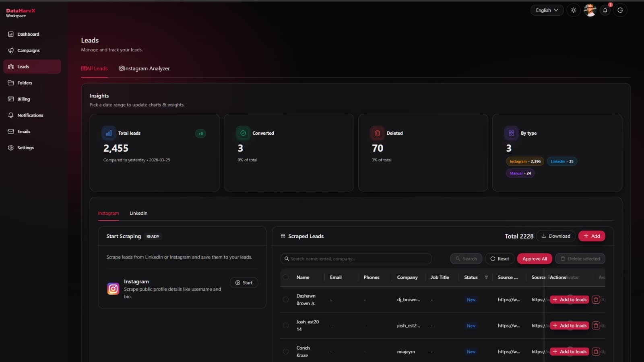Check the select-all checkbox in table header
This screenshot has width=644, height=362.
[x=286, y=278]
